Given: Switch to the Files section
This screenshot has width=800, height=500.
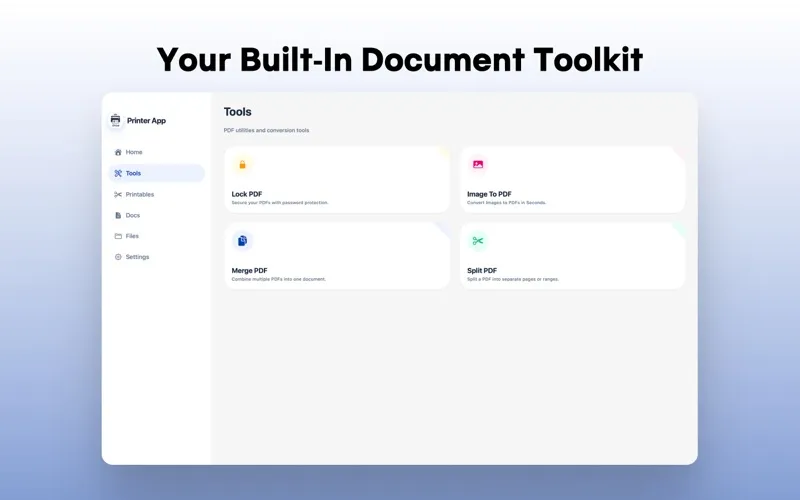Looking at the screenshot, I should coord(157,236).
